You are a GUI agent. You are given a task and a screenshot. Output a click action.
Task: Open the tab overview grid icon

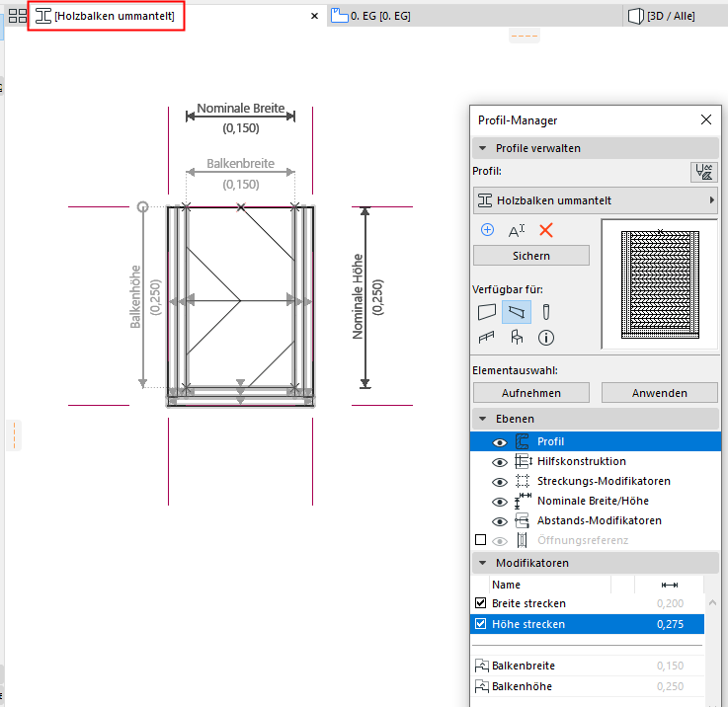18,16
